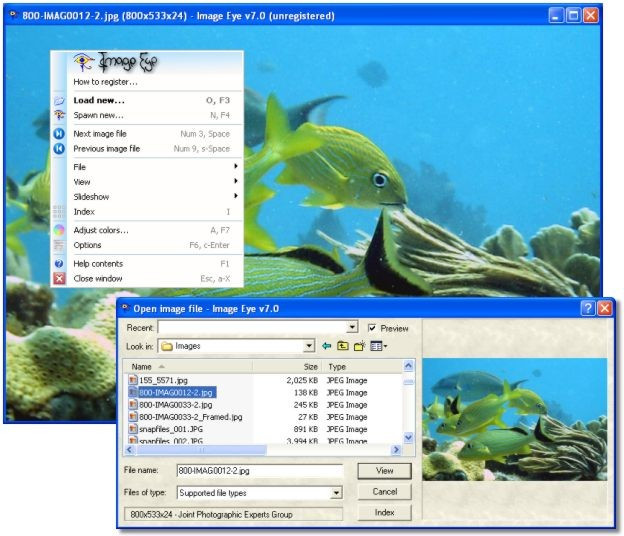This screenshot has width=624, height=536.
Task: Click the Adjust colors color wheel icon
Action: pyautogui.click(x=59, y=230)
